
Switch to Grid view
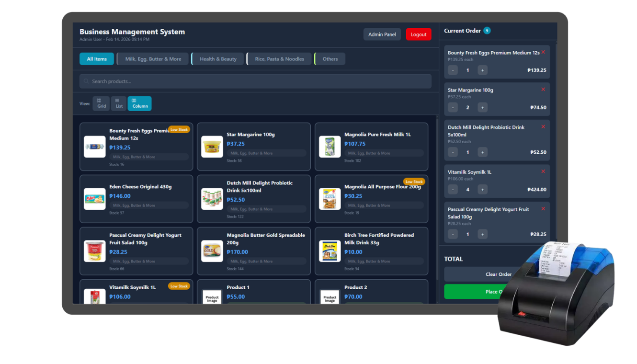[x=102, y=103]
